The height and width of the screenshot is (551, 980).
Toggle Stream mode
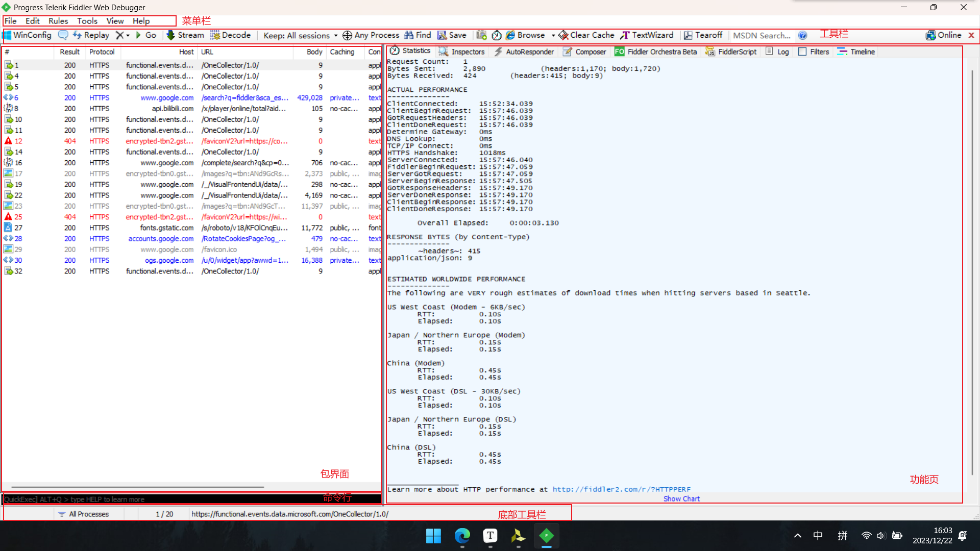tap(185, 35)
